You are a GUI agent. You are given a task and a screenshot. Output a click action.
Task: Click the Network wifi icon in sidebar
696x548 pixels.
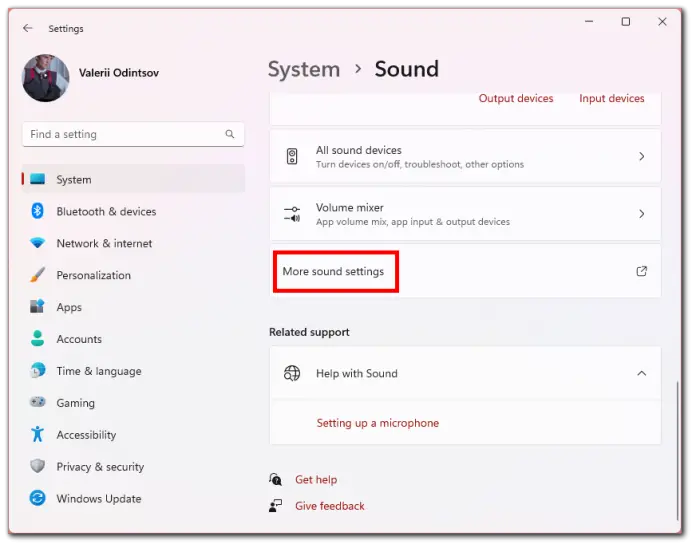38,243
